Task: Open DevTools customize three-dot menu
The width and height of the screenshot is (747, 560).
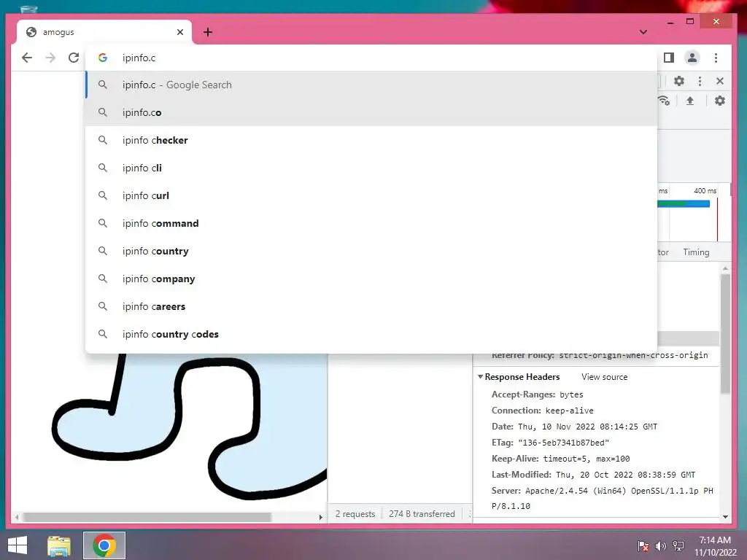Action: tap(700, 81)
